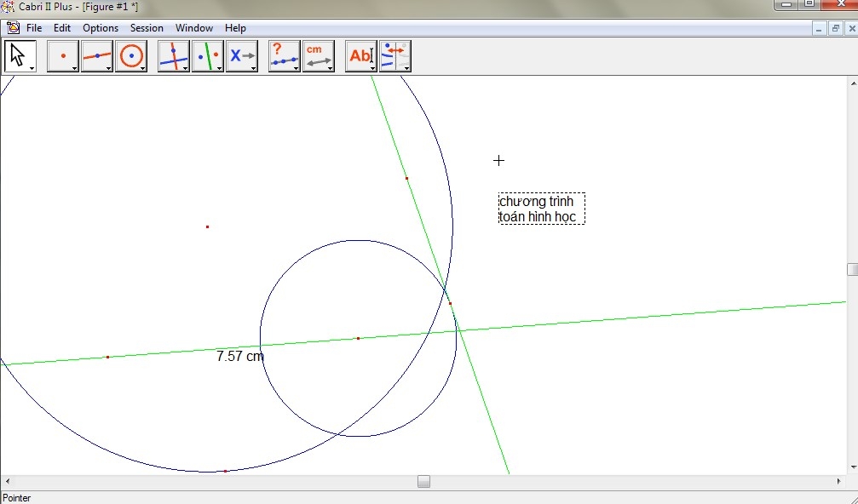Viewport: 858px width, 504px height.
Task: Select the Line tool
Action: tap(97, 55)
